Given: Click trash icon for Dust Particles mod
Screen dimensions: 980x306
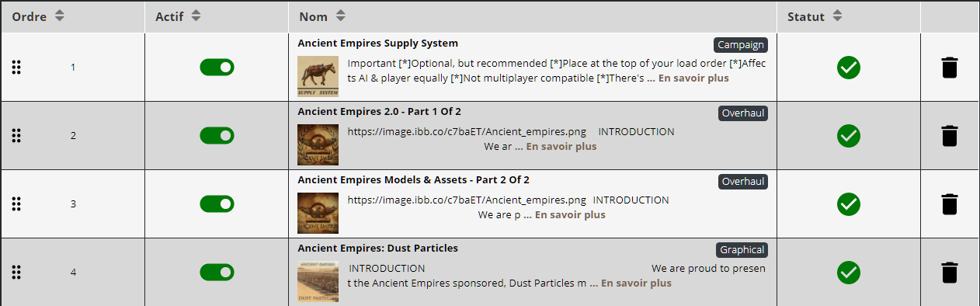Looking at the screenshot, I should coord(950,273).
